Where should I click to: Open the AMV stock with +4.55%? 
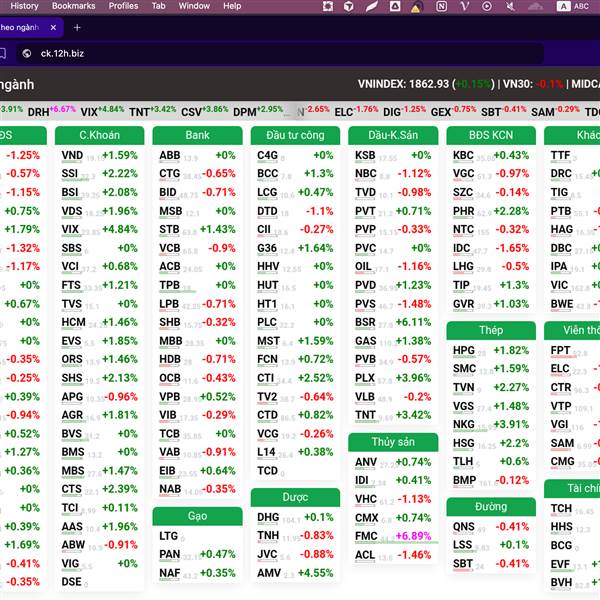click(x=269, y=573)
